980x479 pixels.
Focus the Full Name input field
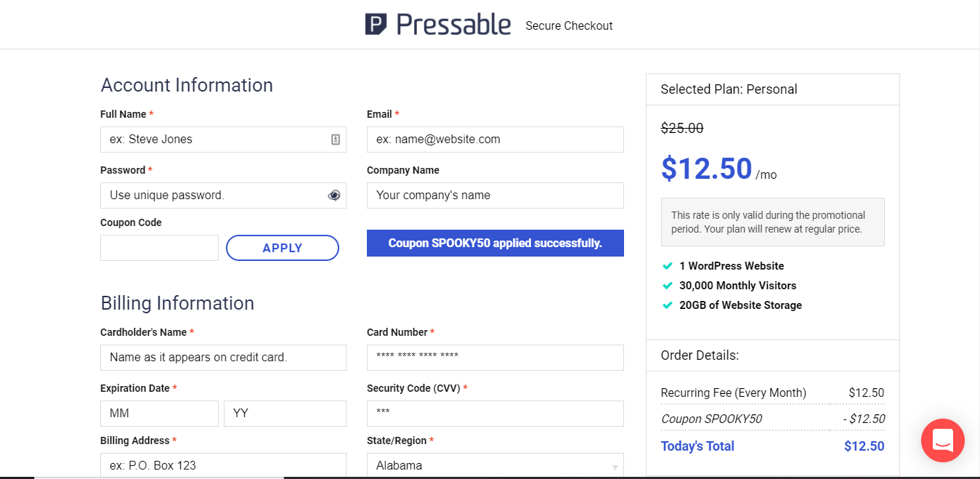click(x=214, y=140)
